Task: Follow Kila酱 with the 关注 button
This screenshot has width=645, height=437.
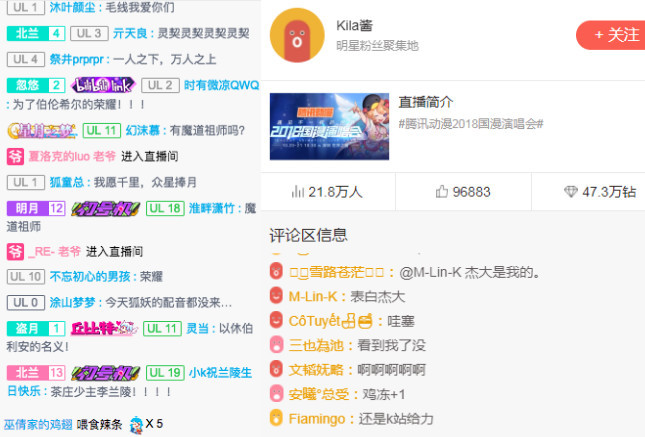Action: click(611, 35)
